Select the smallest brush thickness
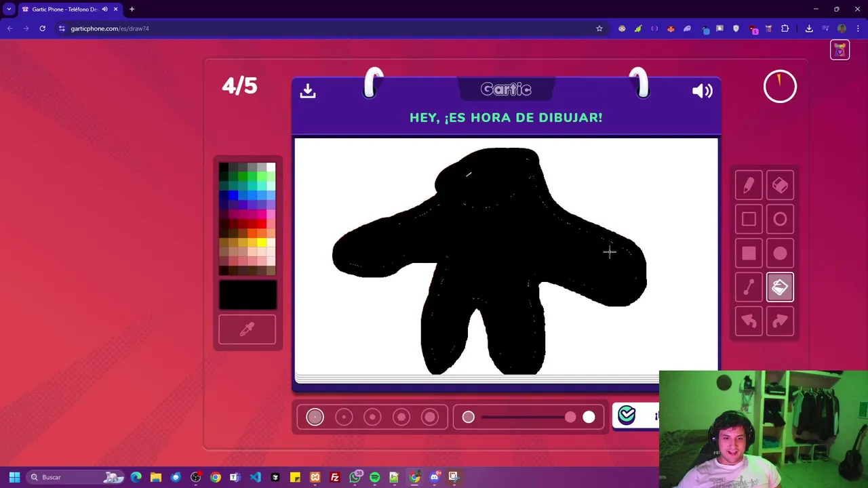868x488 pixels. [x=315, y=417]
